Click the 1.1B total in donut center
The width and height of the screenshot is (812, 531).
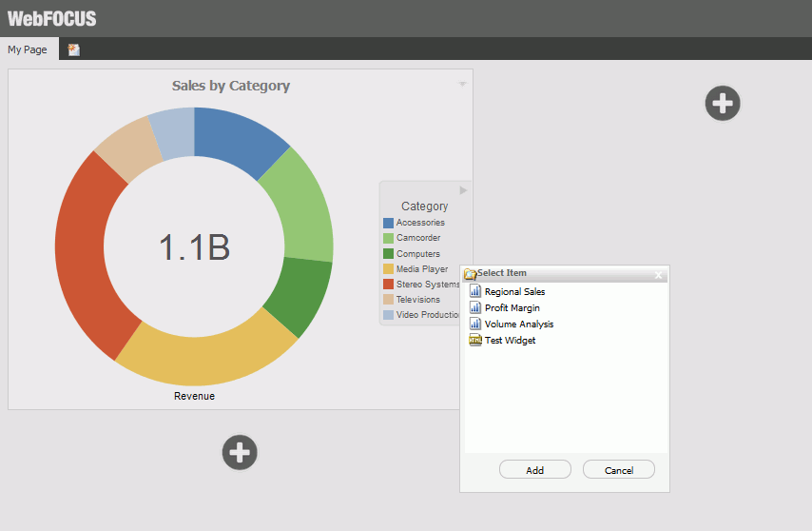click(194, 247)
